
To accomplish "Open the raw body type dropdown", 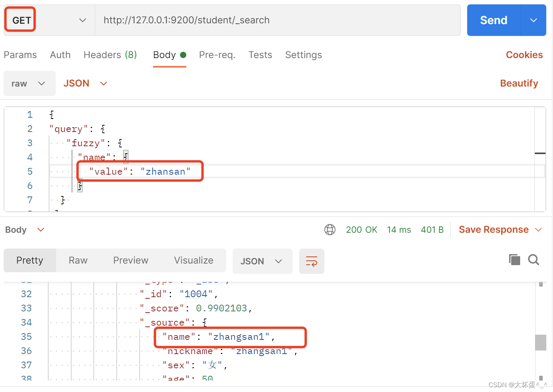I will (30, 83).
